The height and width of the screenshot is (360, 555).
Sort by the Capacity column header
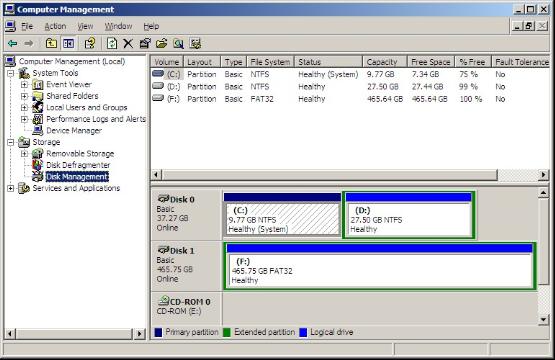pyautogui.click(x=385, y=62)
